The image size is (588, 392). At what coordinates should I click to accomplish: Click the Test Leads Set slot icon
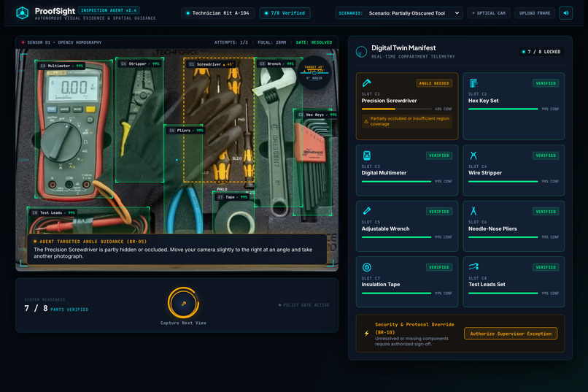click(473, 266)
